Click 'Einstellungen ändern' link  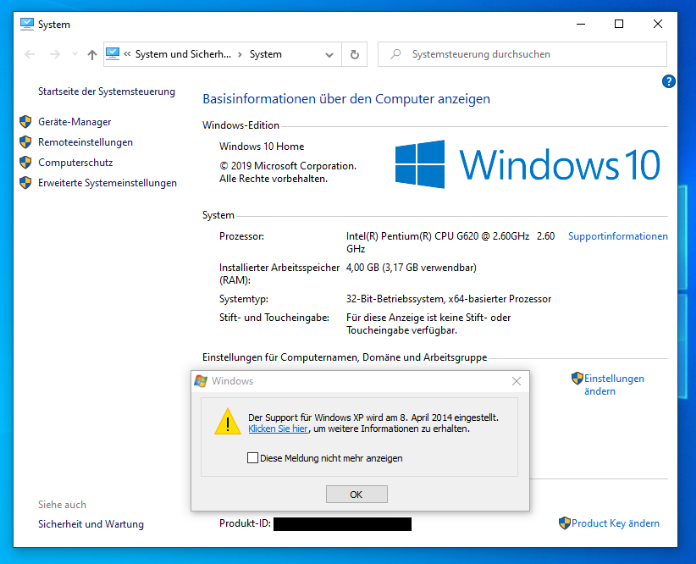(x=614, y=385)
